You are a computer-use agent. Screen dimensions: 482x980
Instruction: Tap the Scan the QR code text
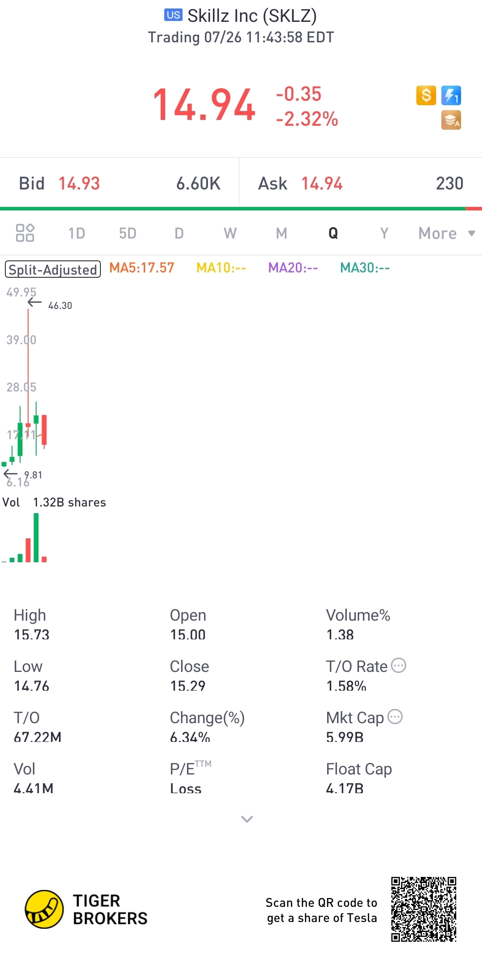321,910
